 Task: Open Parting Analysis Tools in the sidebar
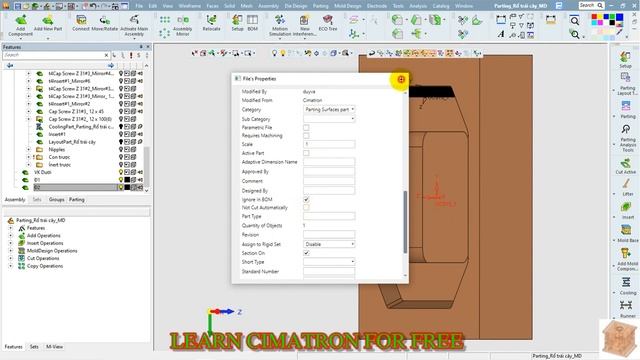(x=626, y=139)
